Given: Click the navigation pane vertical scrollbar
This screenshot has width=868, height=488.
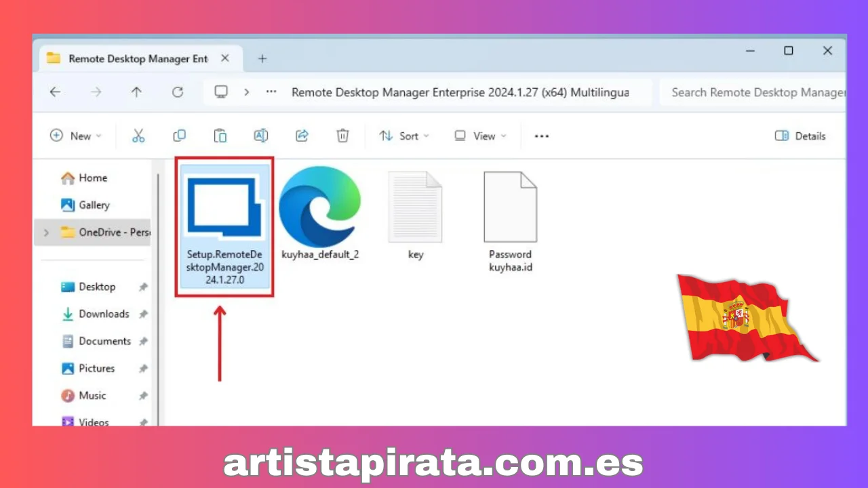Looking at the screenshot, I should coord(158,298).
